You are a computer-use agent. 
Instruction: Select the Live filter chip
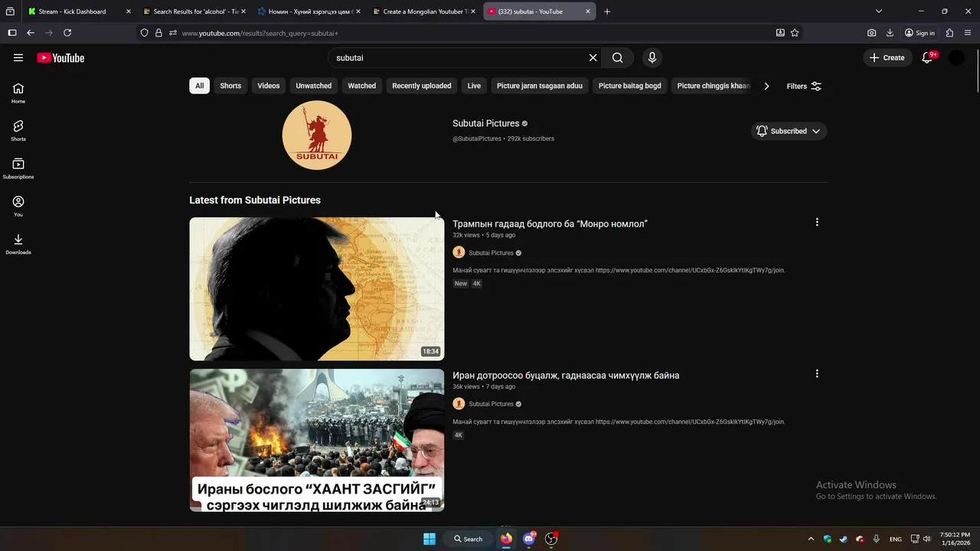coord(474,86)
